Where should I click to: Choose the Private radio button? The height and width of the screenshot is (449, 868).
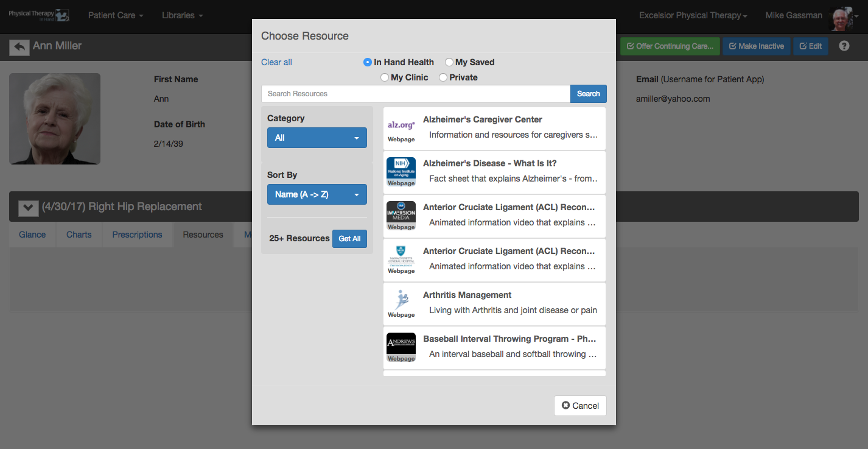pos(443,77)
